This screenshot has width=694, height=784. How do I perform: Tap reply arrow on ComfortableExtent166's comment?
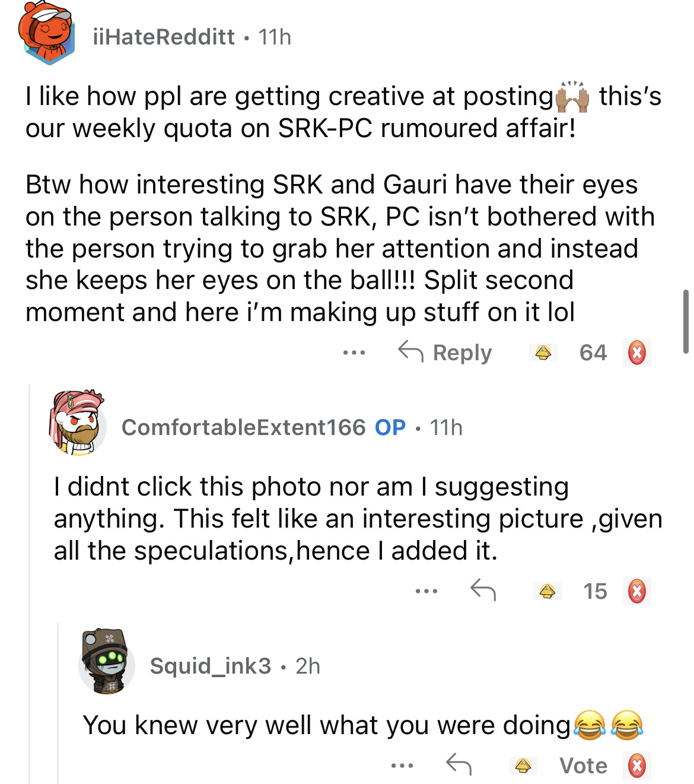click(x=483, y=590)
